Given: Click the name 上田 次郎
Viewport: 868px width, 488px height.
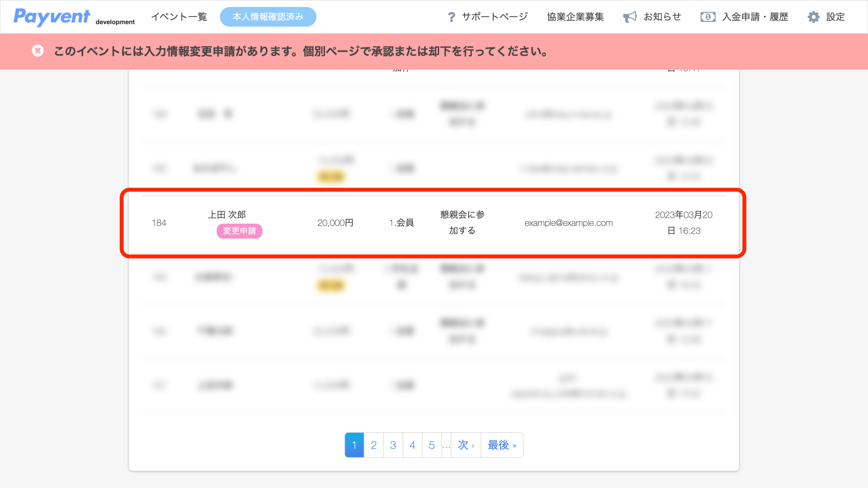Looking at the screenshot, I should pos(227,214).
